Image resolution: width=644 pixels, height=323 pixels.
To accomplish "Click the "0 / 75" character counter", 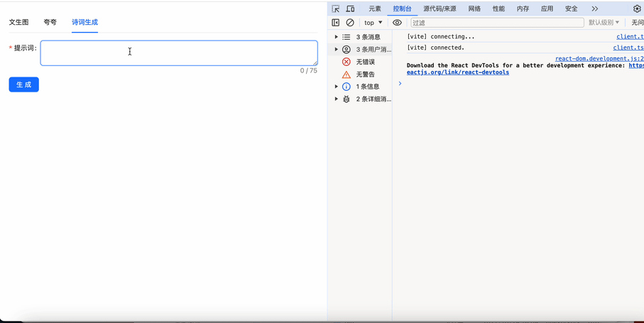I will coord(308,70).
